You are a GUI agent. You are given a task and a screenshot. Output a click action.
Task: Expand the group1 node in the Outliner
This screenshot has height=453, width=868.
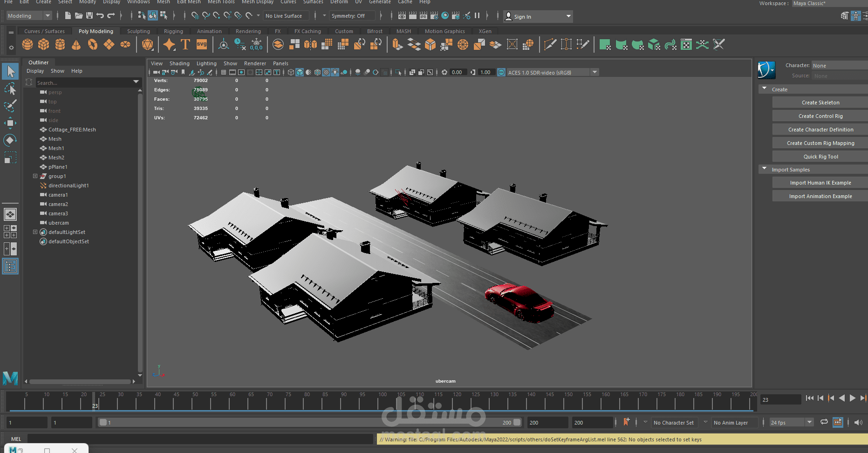click(x=35, y=176)
